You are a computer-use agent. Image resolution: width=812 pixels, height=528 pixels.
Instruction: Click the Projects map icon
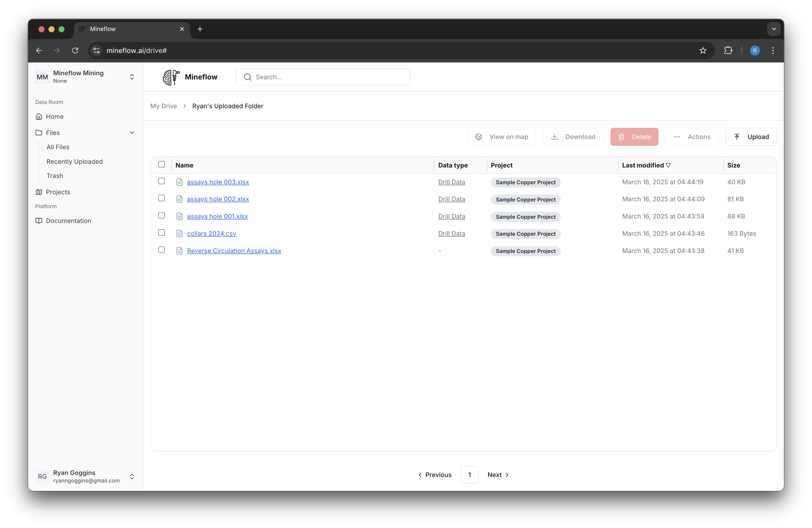(x=39, y=192)
